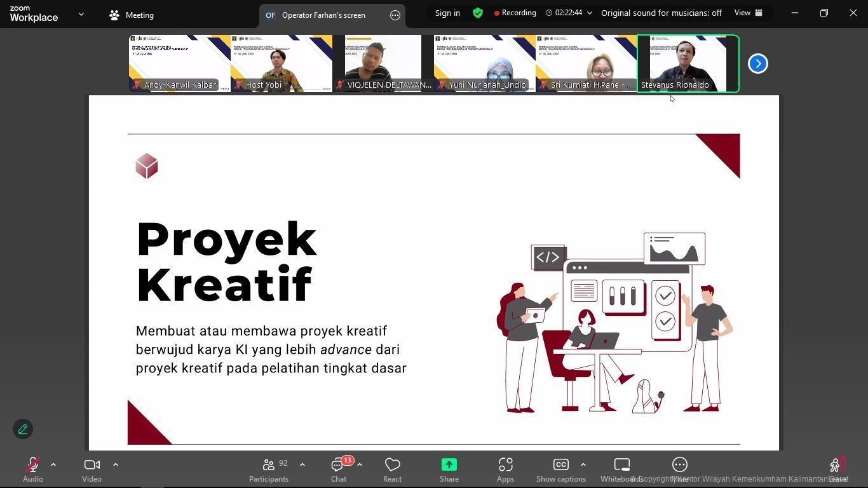Open the Apps panel
868x488 pixels.
point(505,470)
